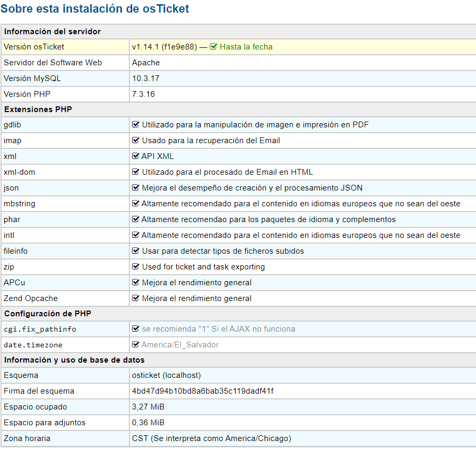
Task: Click the cgi.fix_pathinfo check icon
Action: point(136,329)
